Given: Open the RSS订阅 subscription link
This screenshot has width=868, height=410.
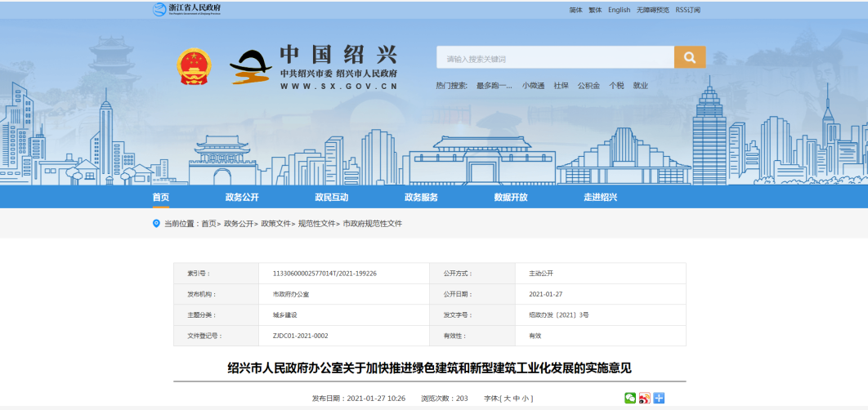Looking at the screenshot, I should click(688, 10).
